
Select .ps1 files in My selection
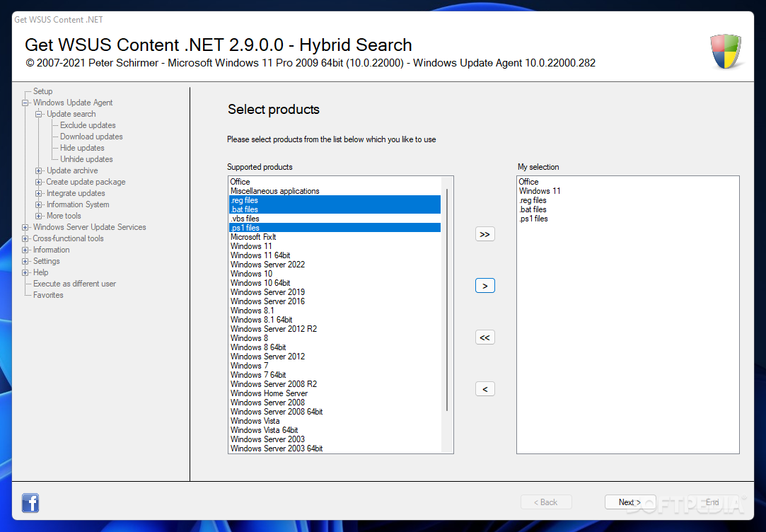pyautogui.click(x=628, y=219)
